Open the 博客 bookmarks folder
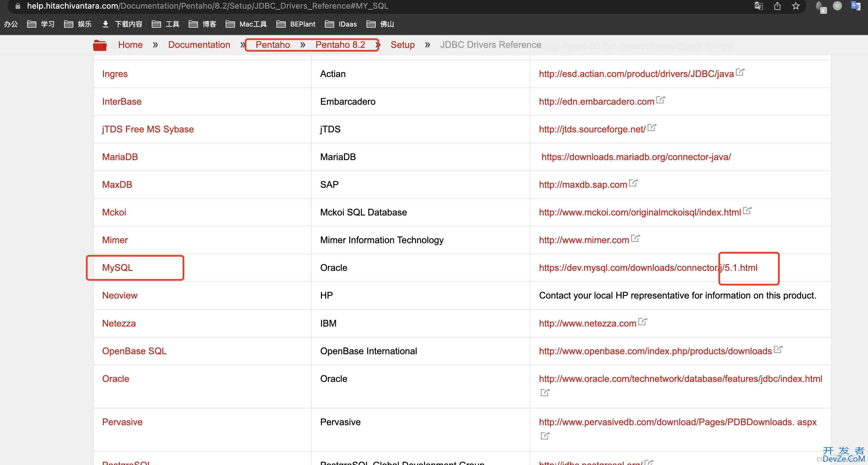Screen dimensions: 868x465 [x=203, y=24]
